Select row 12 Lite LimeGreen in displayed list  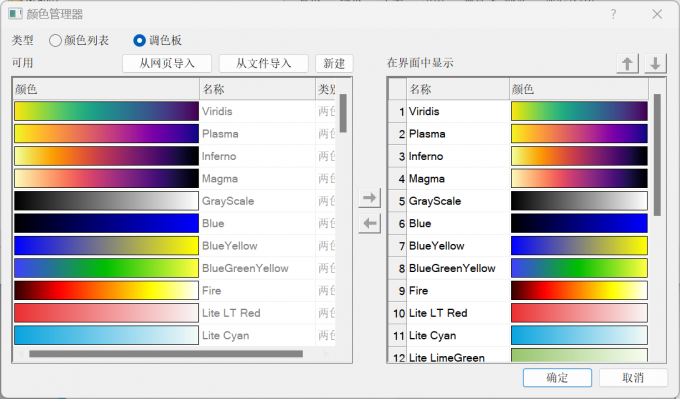(518, 355)
